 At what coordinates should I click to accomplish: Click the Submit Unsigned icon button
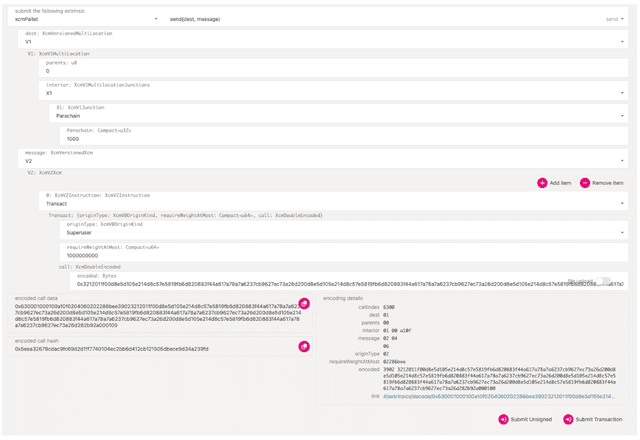(505, 419)
